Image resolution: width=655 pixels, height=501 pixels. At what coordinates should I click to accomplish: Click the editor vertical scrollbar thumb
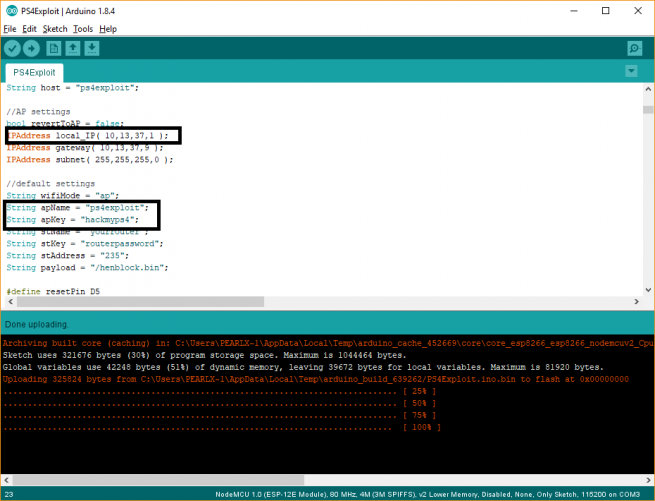click(648, 109)
